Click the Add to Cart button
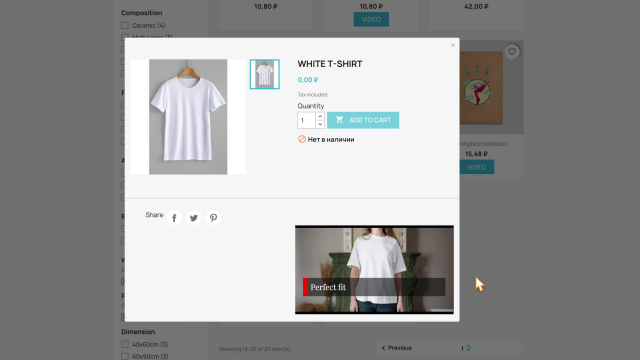This screenshot has width=640, height=360. tap(363, 120)
